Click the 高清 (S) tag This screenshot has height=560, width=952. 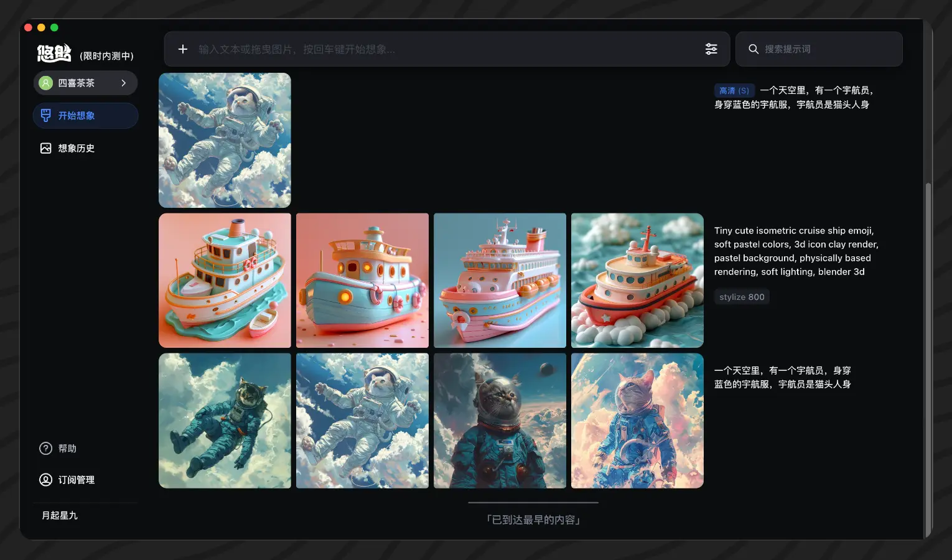734,91
